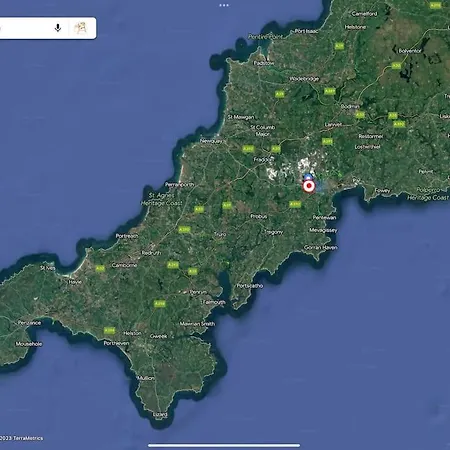This screenshot has width=450, height=450.
Task: Select the Bolventor place label
Action: pyautogui.click(x=410, y=51)
